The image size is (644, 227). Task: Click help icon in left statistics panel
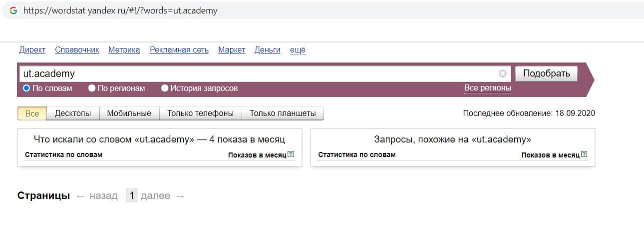pyautogui.click(x=291, y=154)
